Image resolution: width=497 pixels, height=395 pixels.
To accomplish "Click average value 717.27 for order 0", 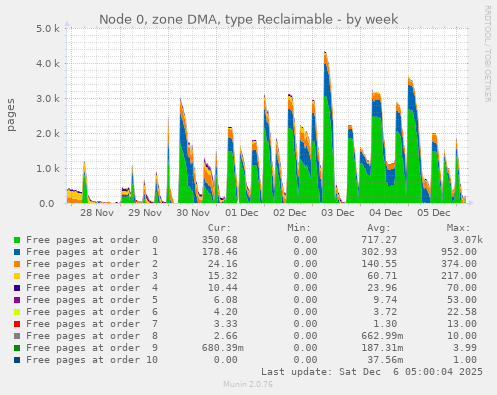I will [379, 240].
